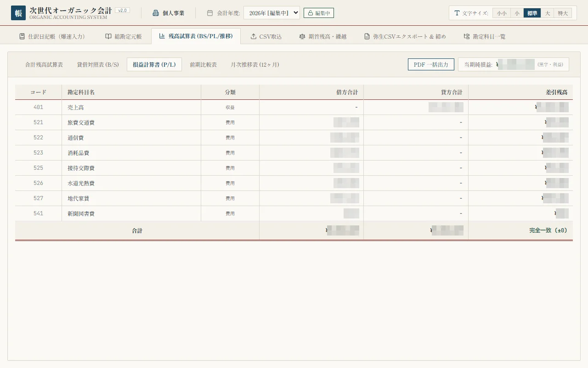Select the 旅費交通費 row name

81,122
